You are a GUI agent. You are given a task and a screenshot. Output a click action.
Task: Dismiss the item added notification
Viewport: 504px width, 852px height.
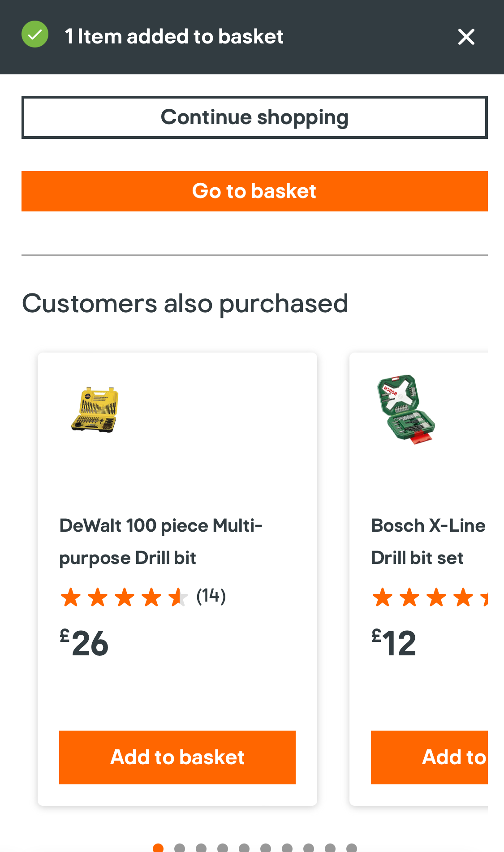pyautogui.click(x=466, y=37)
